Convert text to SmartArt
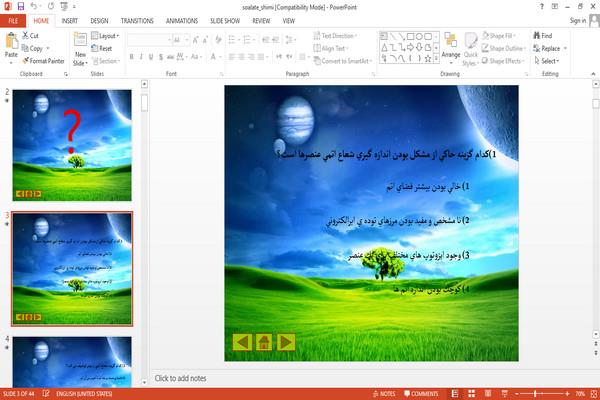The height and width of the screenshot is (400, 600). click(342, 61)
